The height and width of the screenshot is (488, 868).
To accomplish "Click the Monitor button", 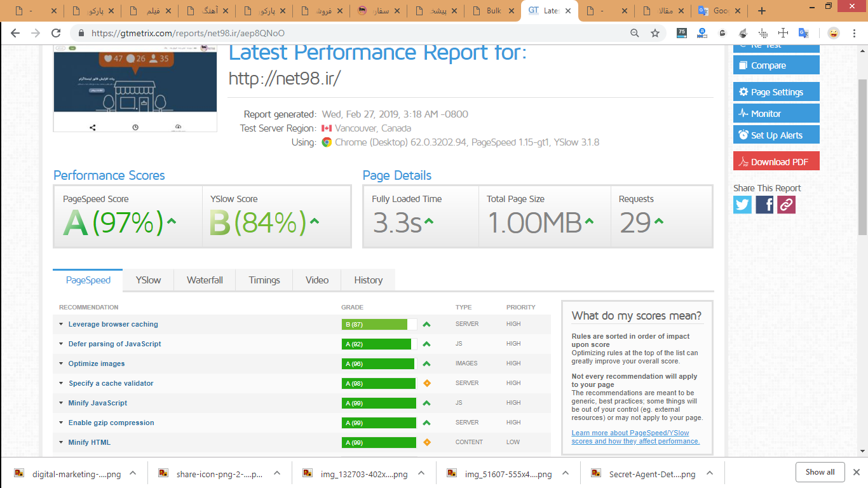I will (x=776, y=114).
